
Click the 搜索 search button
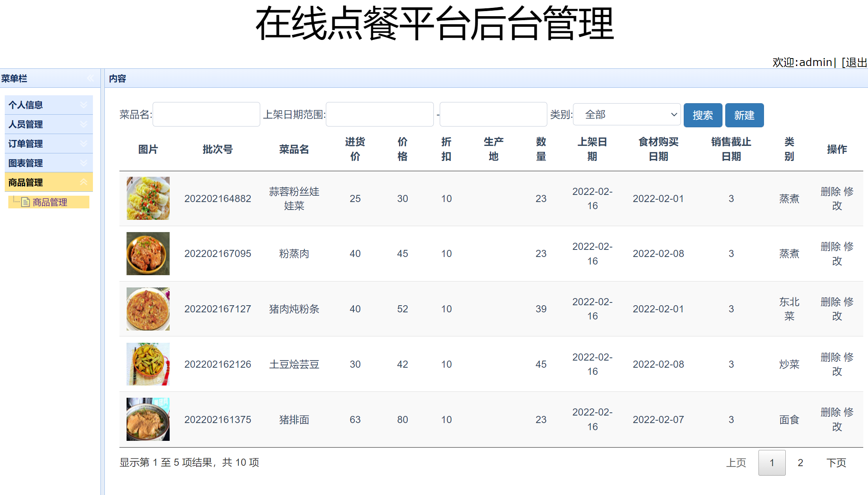(703, 115)
